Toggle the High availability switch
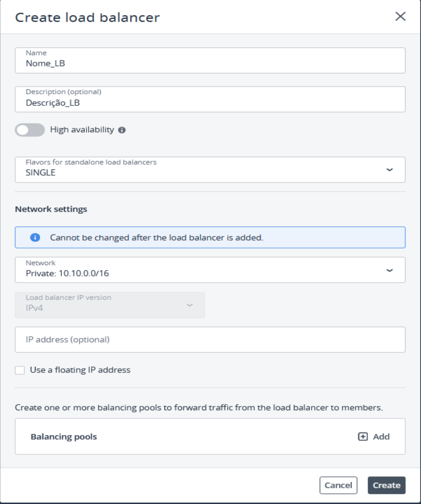The image size is (421, 504). [30, 130]
